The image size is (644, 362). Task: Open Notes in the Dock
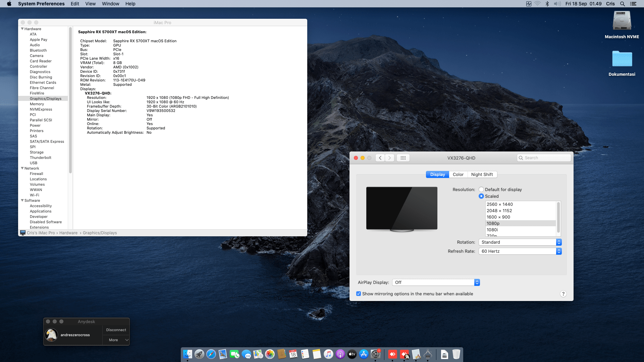pos(317,354)
